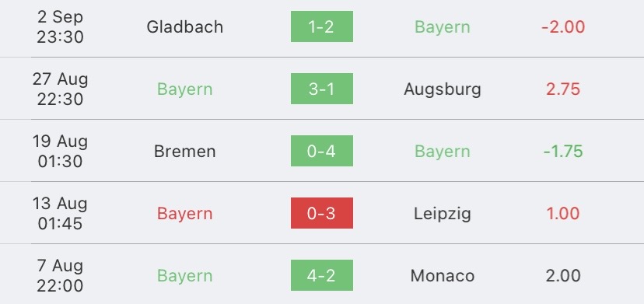Select the 0-4 Bremen match score
Screen dimensions: 644x304
[321, 151]
